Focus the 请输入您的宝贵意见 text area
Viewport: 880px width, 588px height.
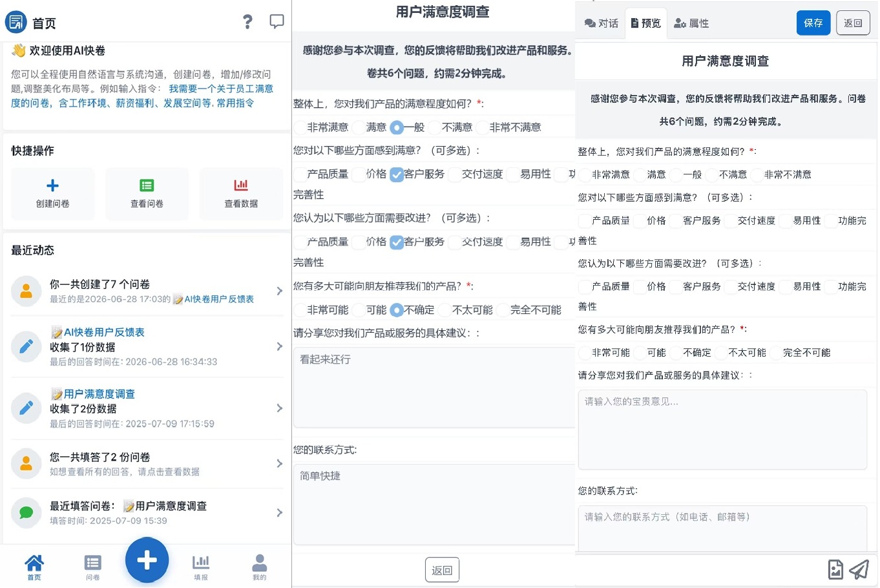click(722, 430)
